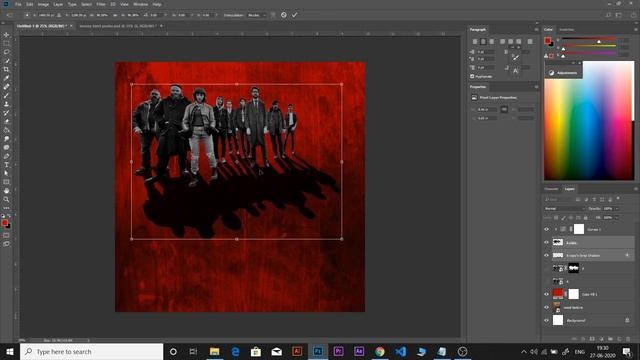Open Illustrator from the taskbar
The height and width of the screenshot is (360, 640).
pyautogui.click(x=297, y=351)
